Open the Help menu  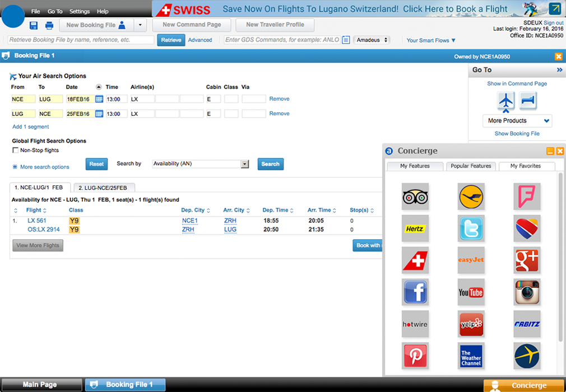pos(103,12)
